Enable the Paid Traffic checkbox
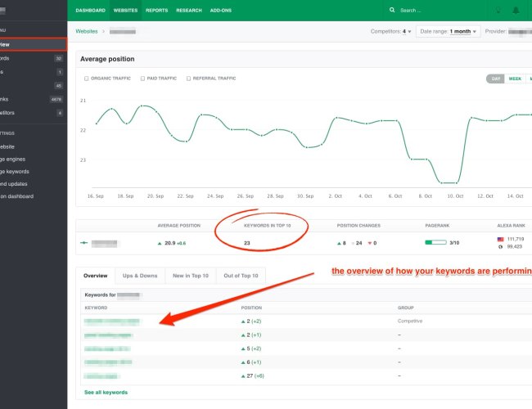 click(x=142, y=79)
